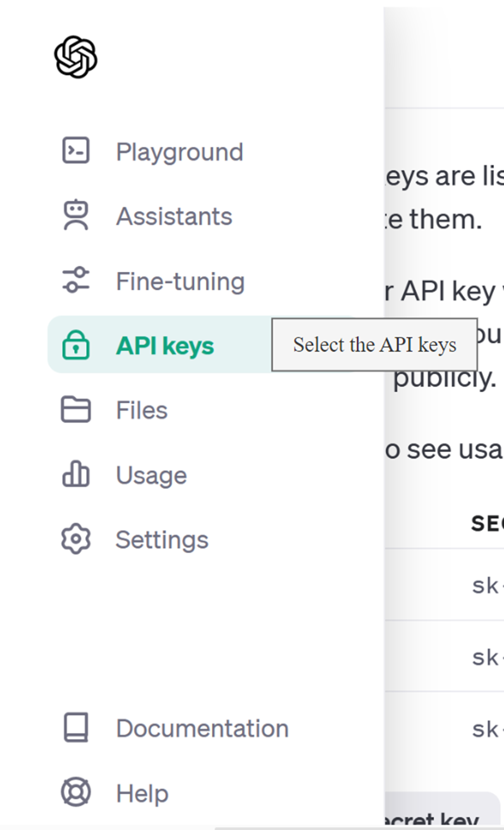504x830 pixels.
Task: Click the Files folder icon
Action: click(x=76, y=409)
